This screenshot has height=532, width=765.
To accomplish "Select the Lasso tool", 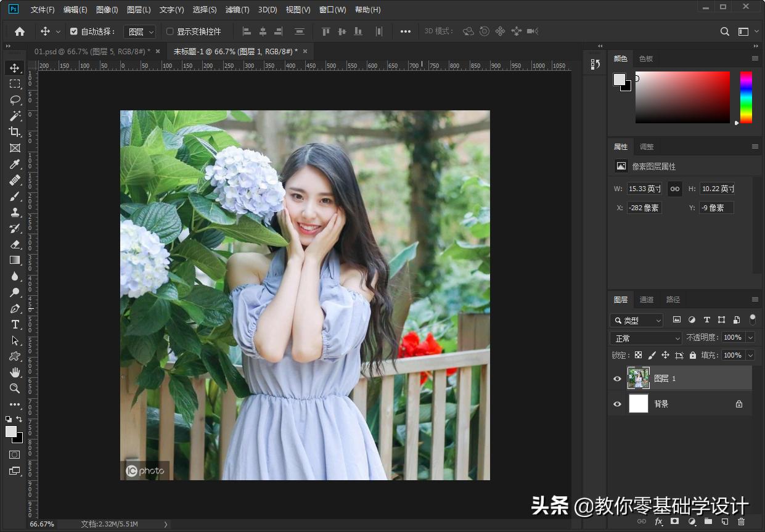I will [15, 100].
